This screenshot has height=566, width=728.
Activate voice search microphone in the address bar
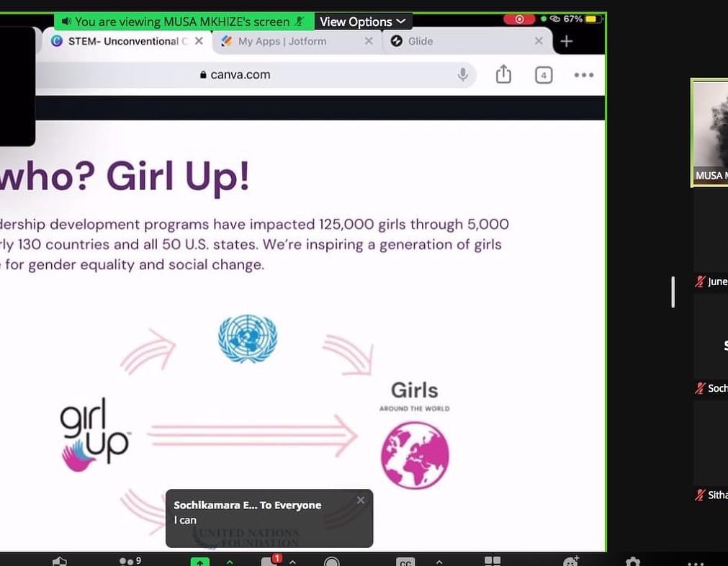tap(463, 75)
